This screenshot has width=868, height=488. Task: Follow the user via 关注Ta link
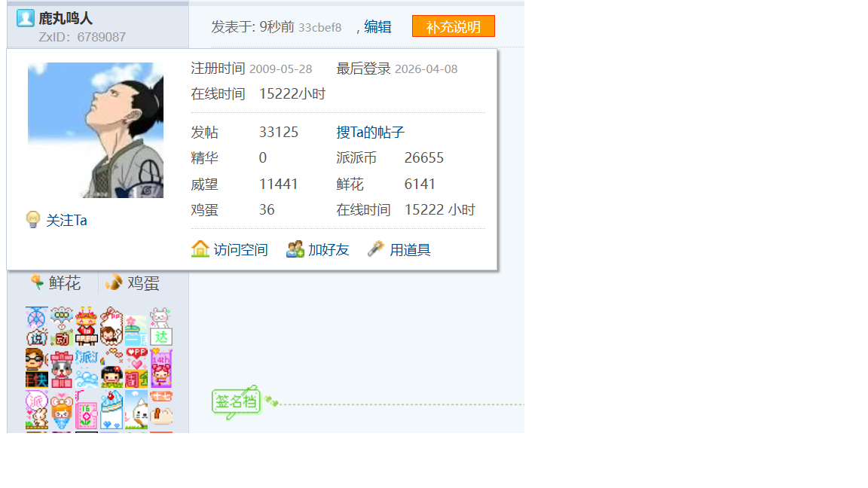[66, 221]
